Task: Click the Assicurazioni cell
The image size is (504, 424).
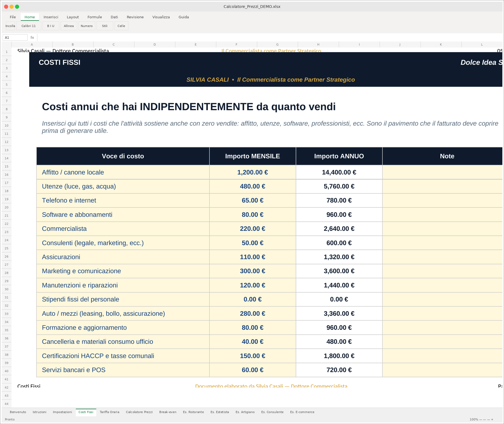Action: coord(123,257)
